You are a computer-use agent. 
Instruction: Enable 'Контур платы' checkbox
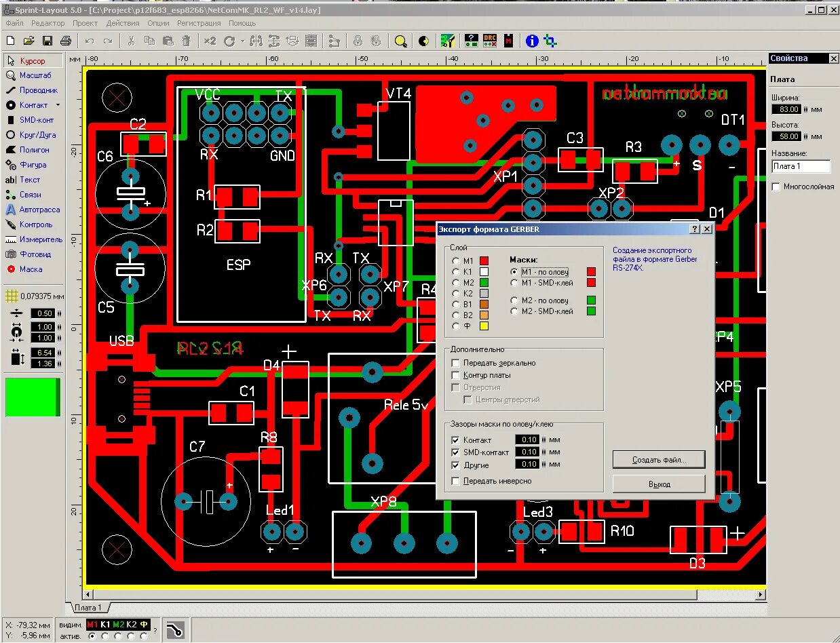pos(456,375)
